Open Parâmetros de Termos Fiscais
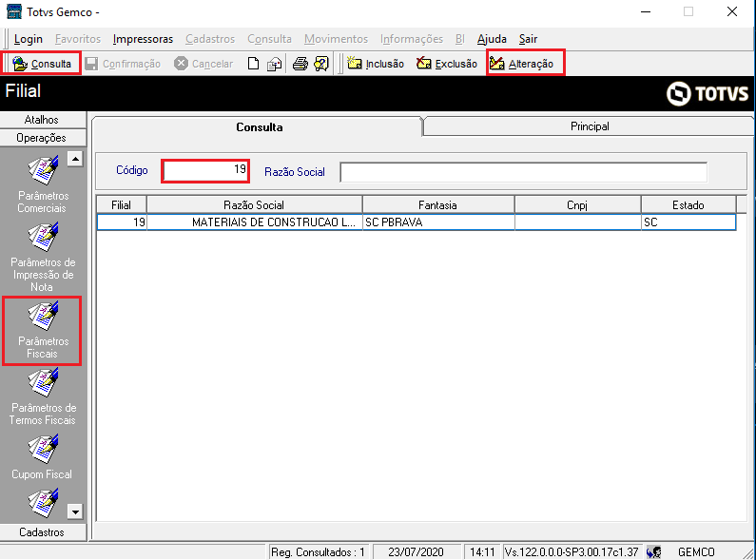 [x=43, y=396]
